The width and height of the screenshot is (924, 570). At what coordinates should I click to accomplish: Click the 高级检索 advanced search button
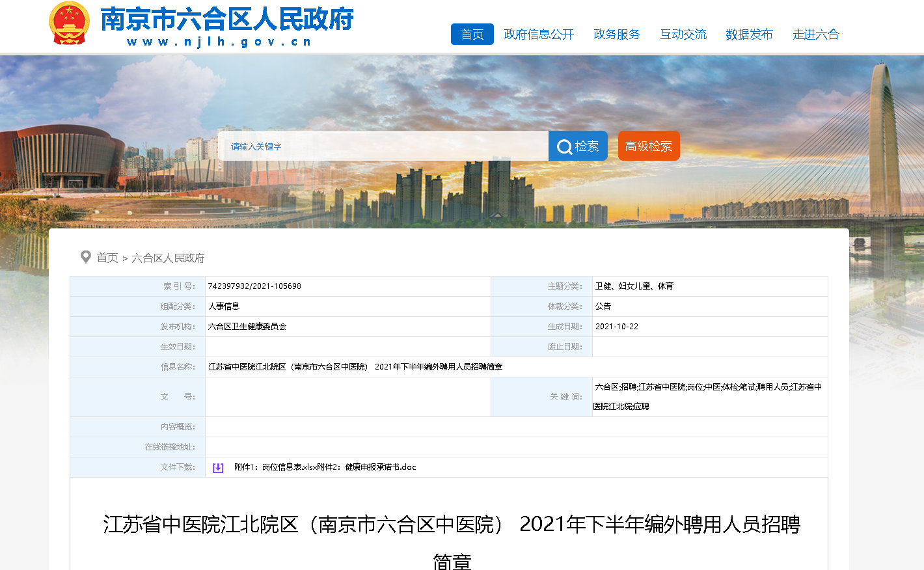coord(649,146)
